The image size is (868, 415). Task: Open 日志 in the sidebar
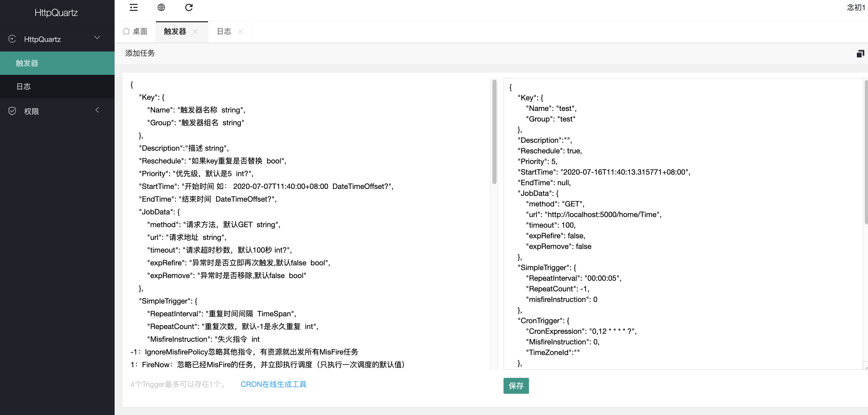click(x=57, y=87)
